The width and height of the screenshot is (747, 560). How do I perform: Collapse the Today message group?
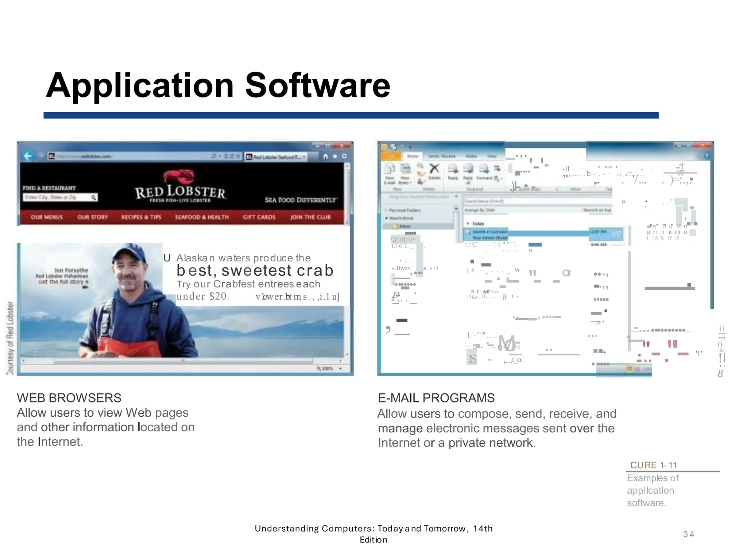click(468, 223)
